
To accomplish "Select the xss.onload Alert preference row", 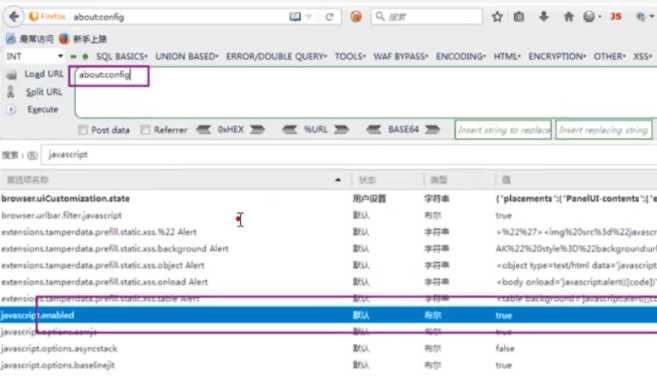I will coord(328,282).
